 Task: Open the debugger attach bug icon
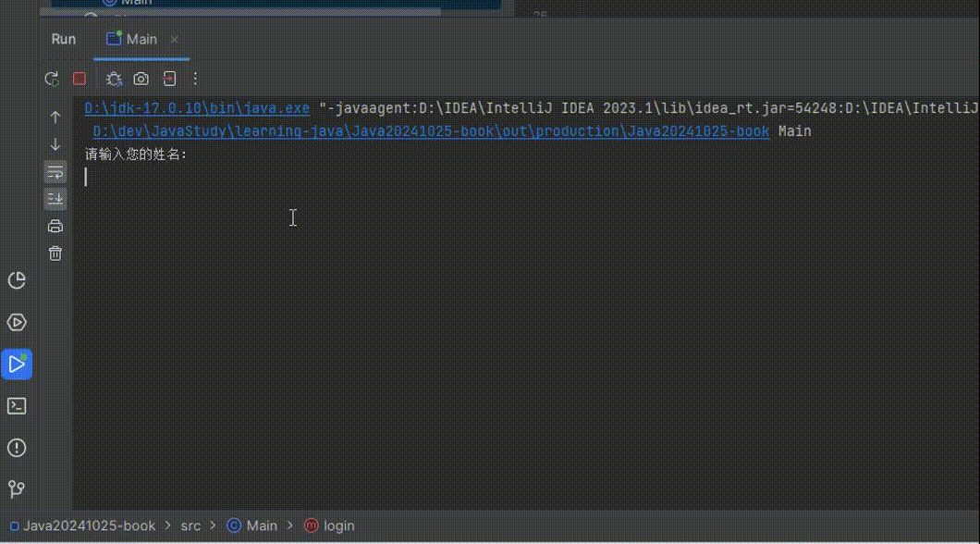coord(114,79)
